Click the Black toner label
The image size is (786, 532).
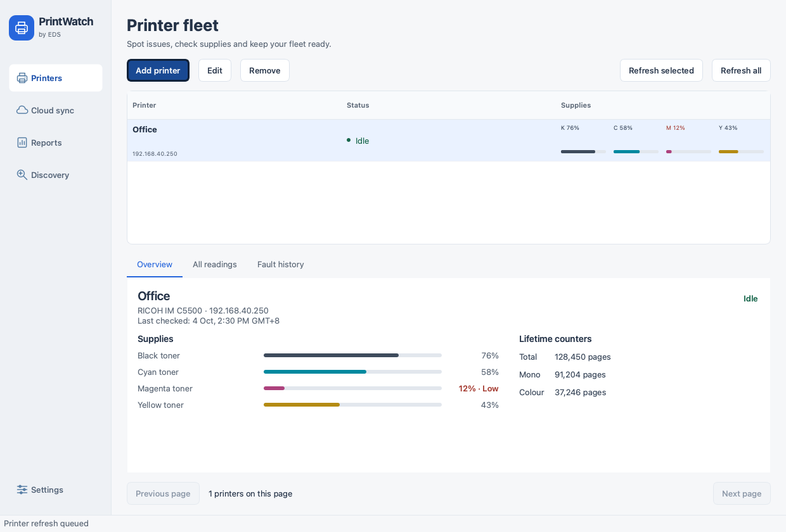coord(158,355)
